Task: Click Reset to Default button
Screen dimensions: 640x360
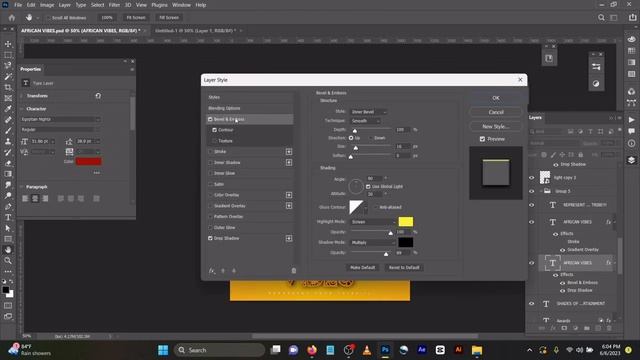Action: 404,267
